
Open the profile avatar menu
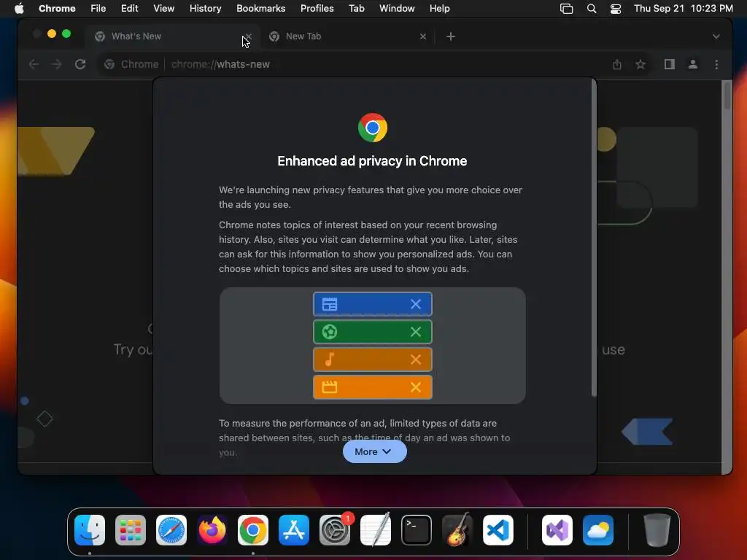693,64
